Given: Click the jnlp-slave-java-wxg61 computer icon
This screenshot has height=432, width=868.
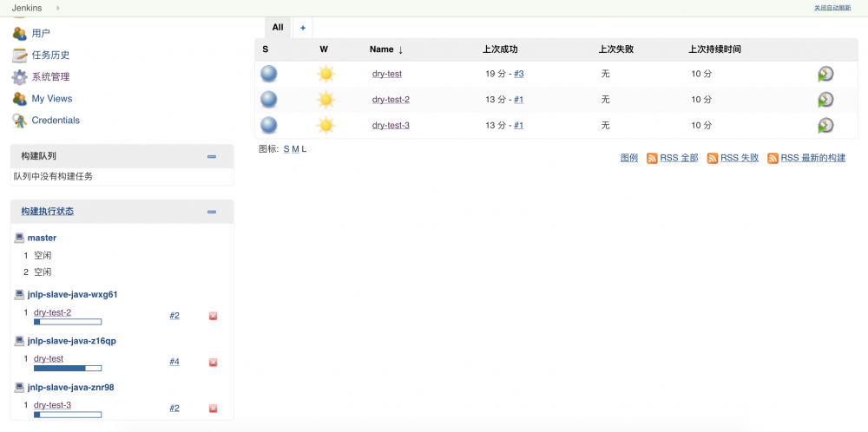Looking at the screenshot, I should tap(19, 294).
